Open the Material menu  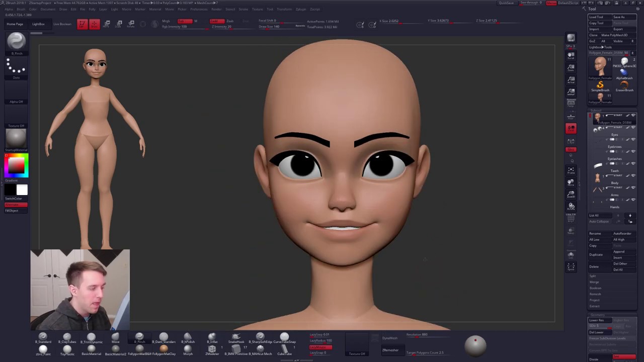(x=155, y=10)
